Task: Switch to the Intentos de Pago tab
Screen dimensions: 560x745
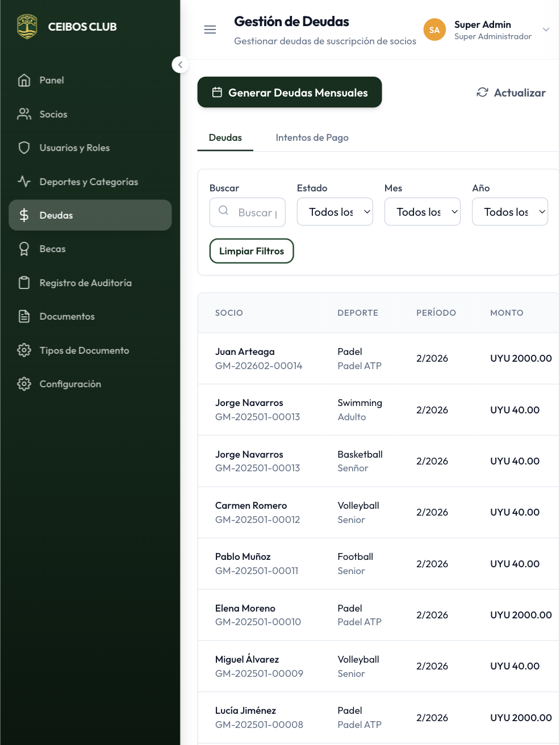Action: pos(312,137)
